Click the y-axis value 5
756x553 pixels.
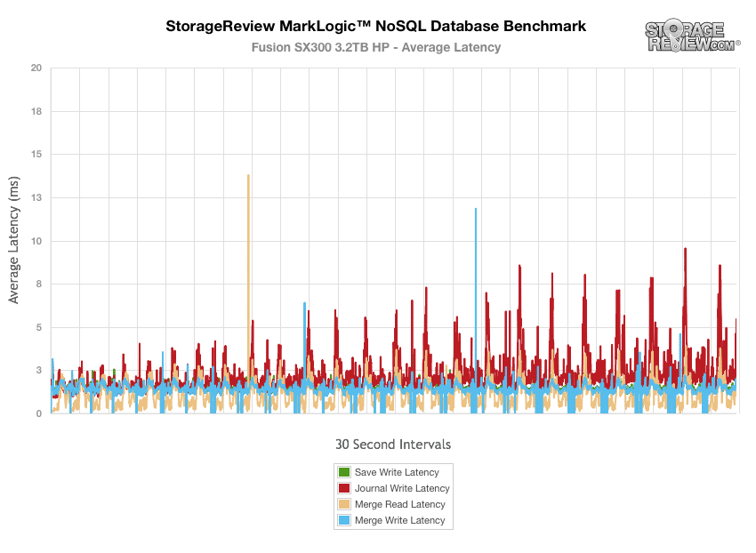pyautogui.click(x=39, y=327)
